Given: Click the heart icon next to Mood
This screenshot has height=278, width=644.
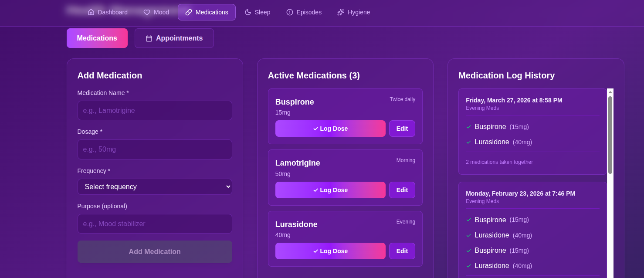Looking at the screenshot, I should [147, 12].
